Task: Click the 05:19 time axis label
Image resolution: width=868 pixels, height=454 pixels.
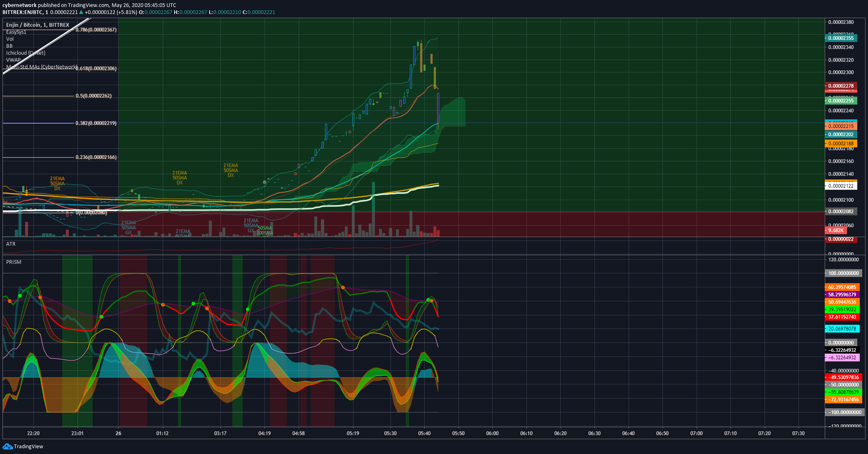Action: 353,433
